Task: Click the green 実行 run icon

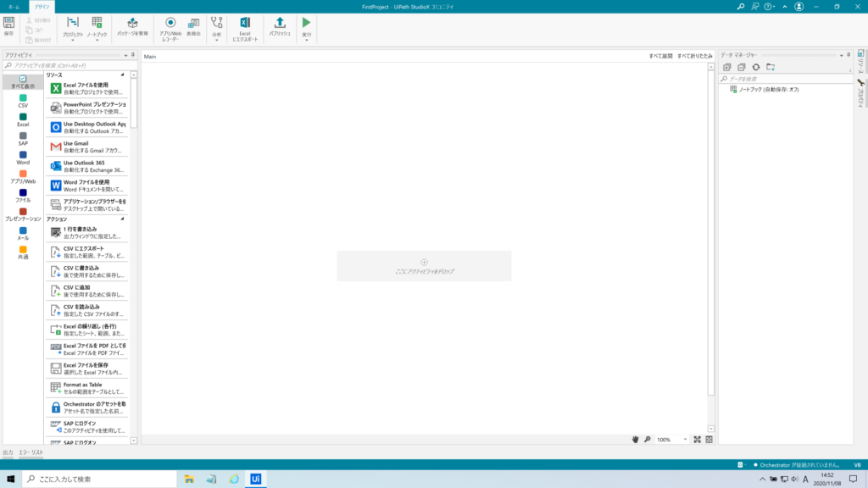Action: click(306, 23)
